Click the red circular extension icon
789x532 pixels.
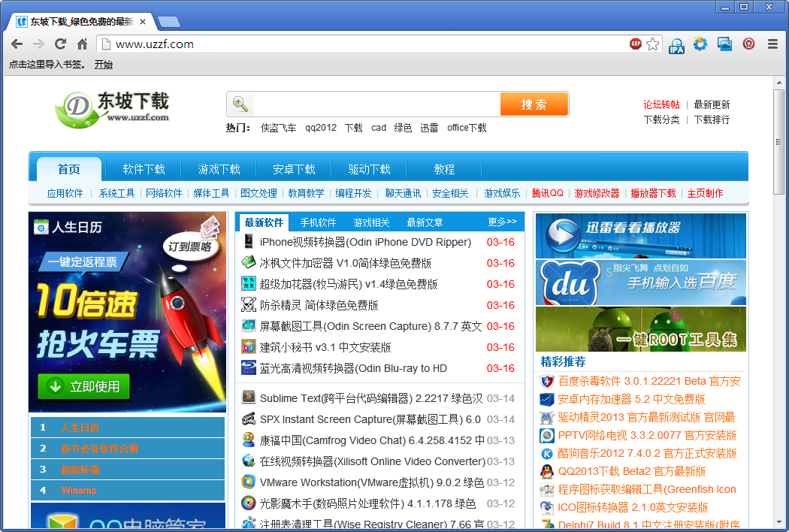[748, 44]
